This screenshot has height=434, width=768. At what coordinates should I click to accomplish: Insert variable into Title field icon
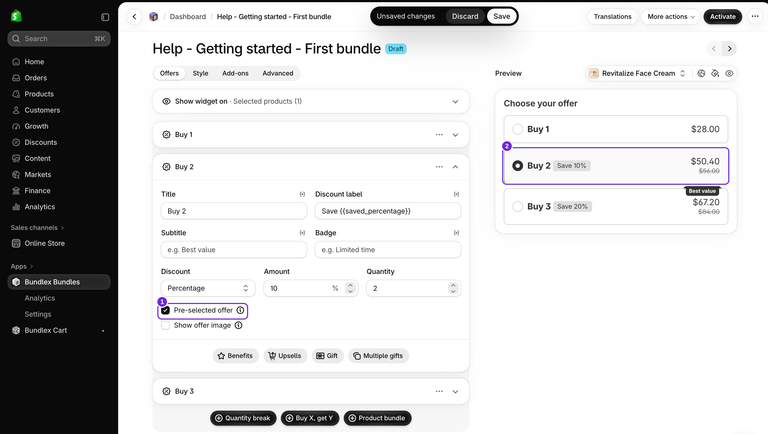pos(302,194)
